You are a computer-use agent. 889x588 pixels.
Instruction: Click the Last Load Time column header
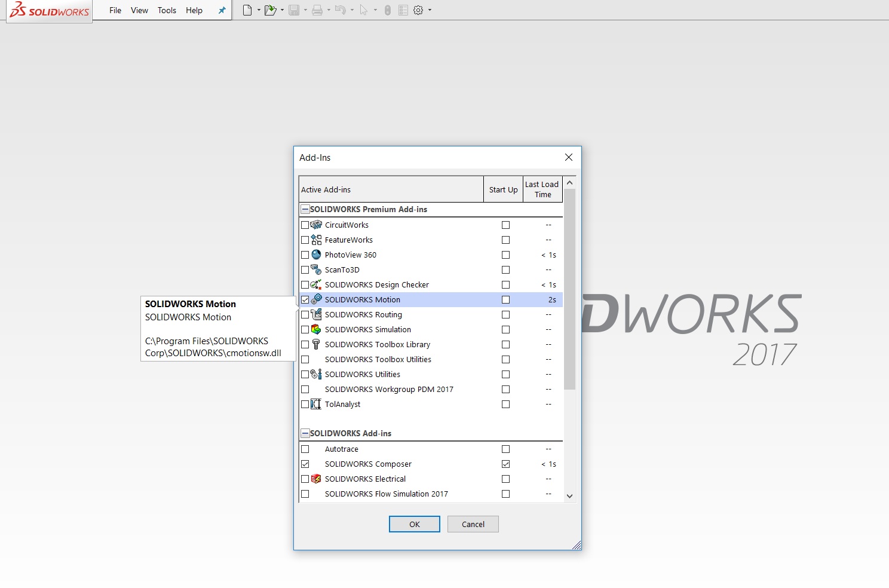click(x=542, y=189)
